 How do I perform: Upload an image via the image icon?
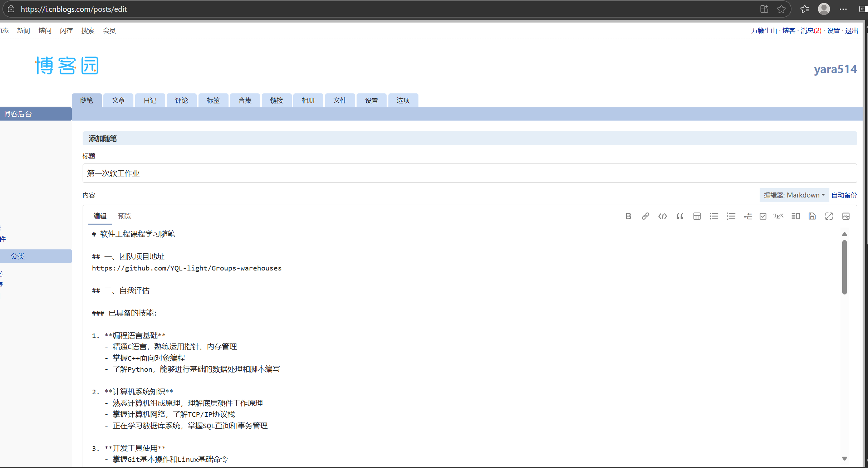[x=846, y=216]
